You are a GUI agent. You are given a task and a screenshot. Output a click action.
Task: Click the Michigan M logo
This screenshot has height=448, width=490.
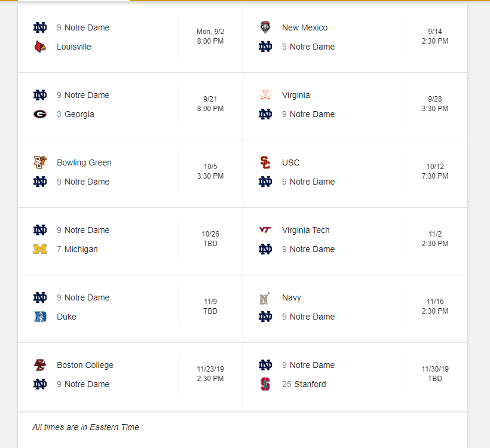40,249
